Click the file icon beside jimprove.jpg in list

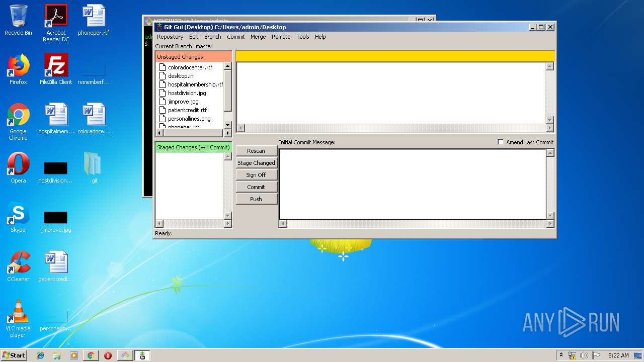click(163, 101)
